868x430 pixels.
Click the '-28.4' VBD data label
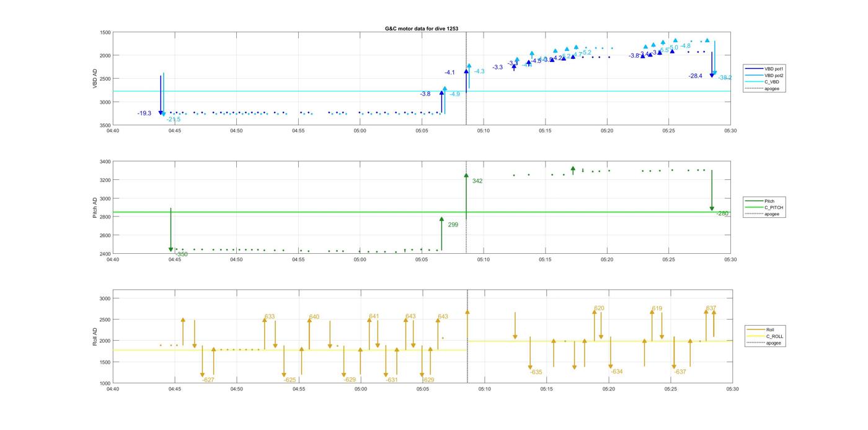(695, 76)
